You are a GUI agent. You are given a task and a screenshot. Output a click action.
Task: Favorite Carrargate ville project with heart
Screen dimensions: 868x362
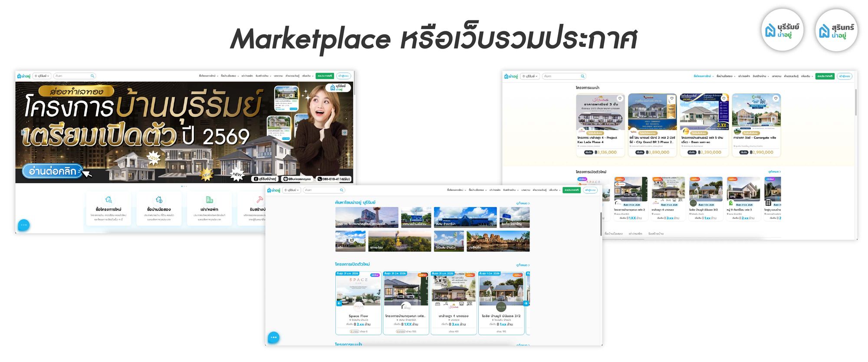point(776,99)
